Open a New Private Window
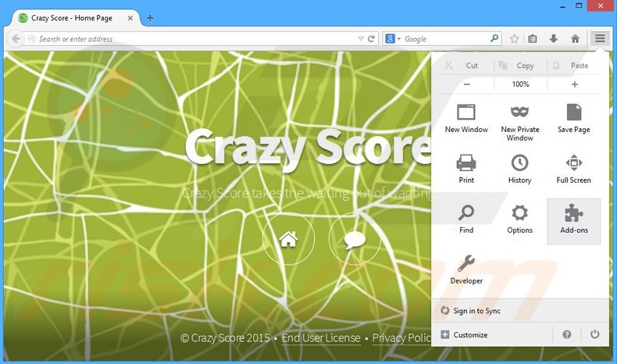The width and height of the screenshot is (617, 364). coord(520,123)
